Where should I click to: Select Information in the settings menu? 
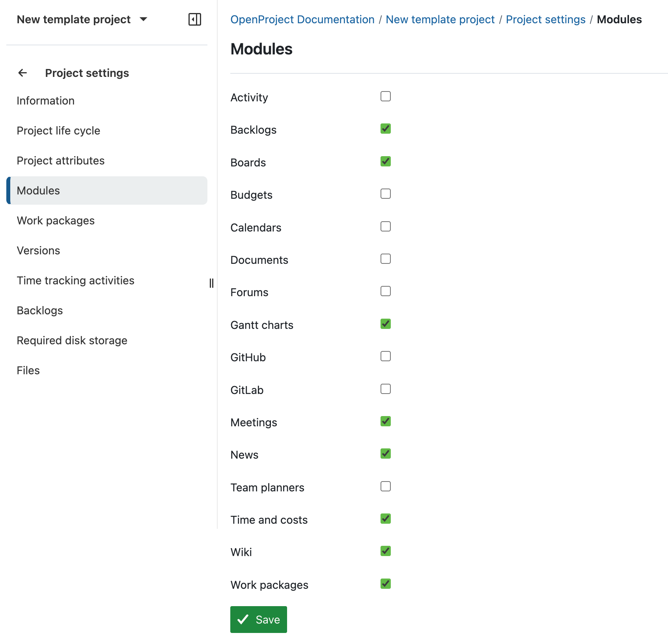[45, 101]
